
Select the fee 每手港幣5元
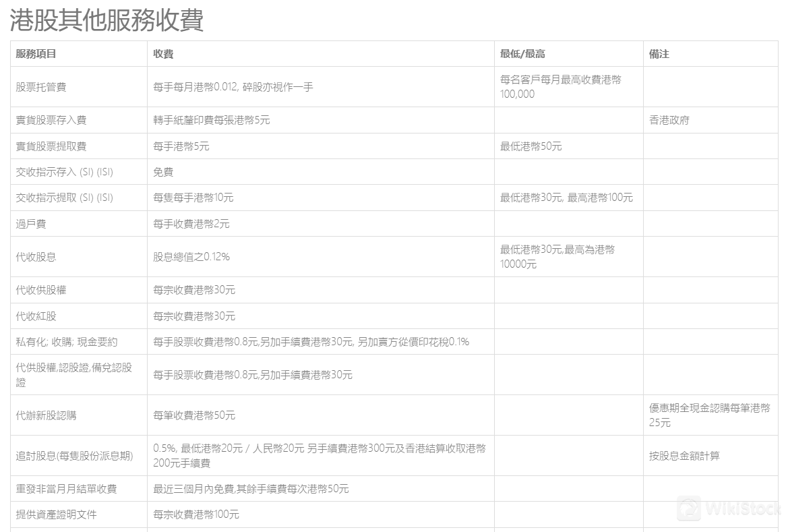181,146
